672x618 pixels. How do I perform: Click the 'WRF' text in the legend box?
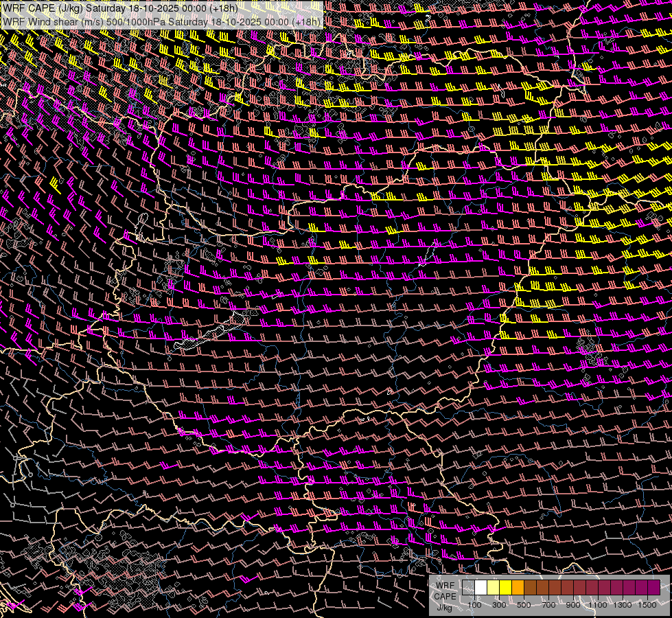pos(445,586)
